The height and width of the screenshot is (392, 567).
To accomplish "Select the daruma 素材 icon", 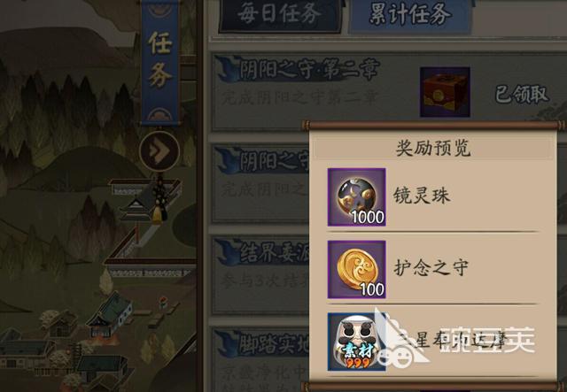I will (354, 342).
